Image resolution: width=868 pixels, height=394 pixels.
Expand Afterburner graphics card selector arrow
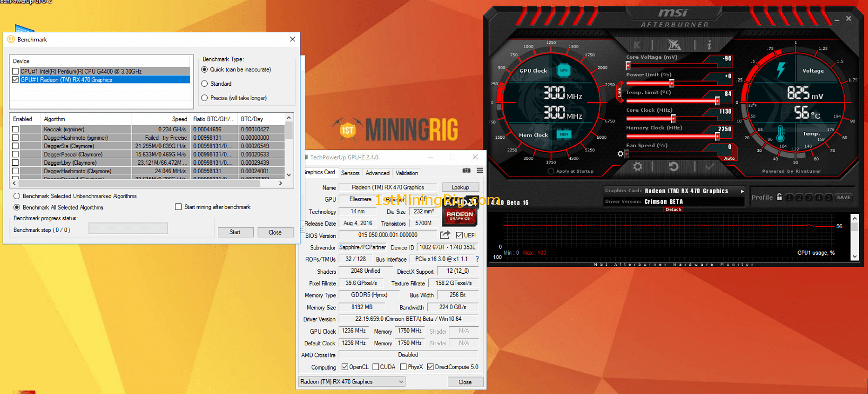tap(742, 191)
